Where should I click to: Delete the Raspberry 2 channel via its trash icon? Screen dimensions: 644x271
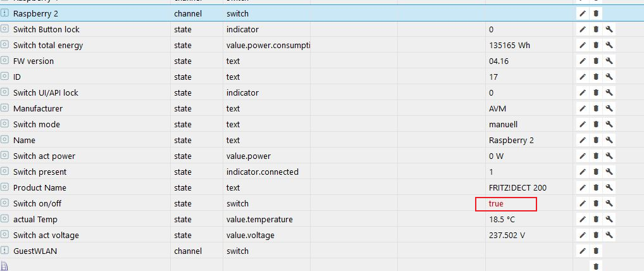[x=596, y=13]
